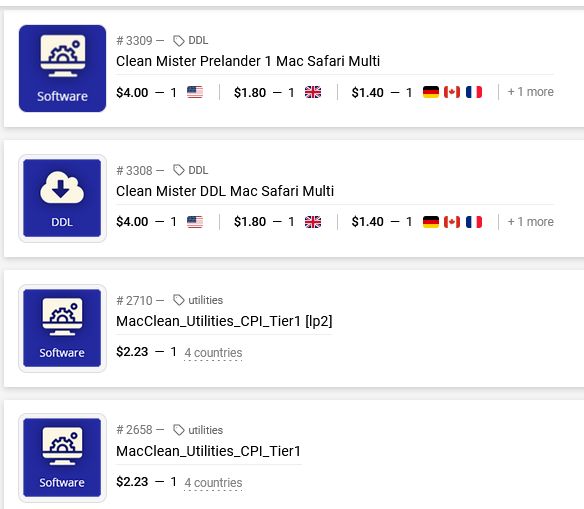Click the DDL tag icon on offer 3309
584x509 pixels.
tap(179, 41)
